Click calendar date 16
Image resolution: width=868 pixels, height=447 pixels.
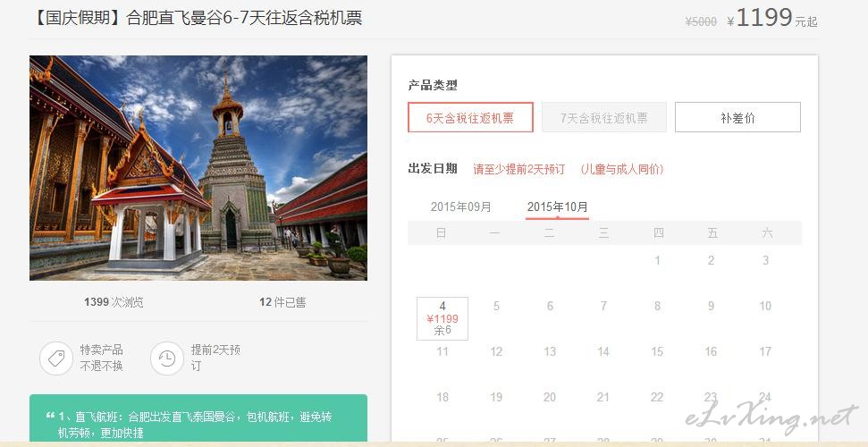[712, 351]
